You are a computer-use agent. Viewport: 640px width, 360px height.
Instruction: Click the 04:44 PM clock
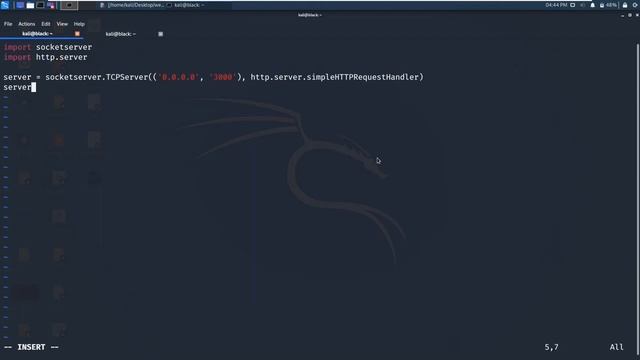tap(556, 5)
